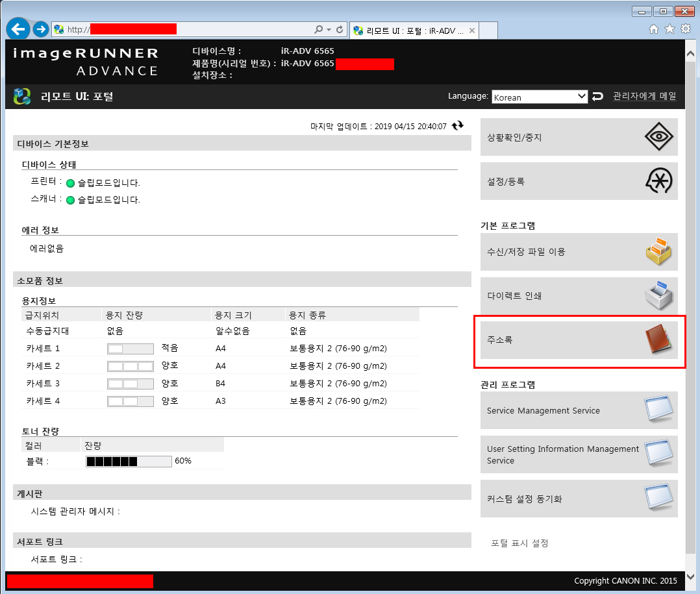
Task: Click the 카세트 3 paper level bar
Action: (131, 384)
